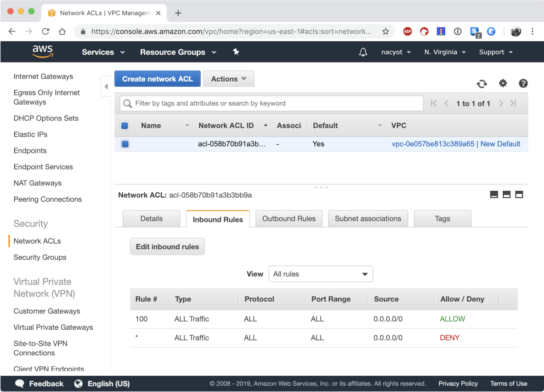The width and height of the screenshot is (544, 392).
Task: Open Customer Gateways in sidebar
Action: click(47, 311)
